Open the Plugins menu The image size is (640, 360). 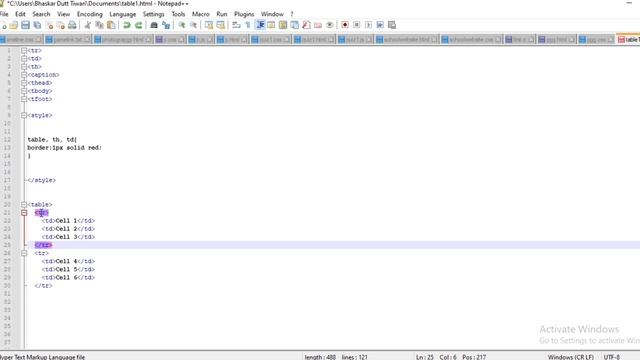point(244,14)
